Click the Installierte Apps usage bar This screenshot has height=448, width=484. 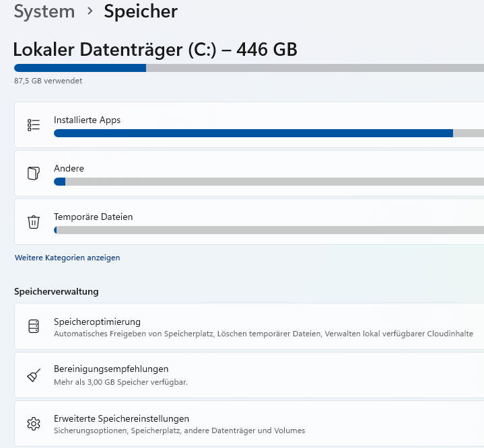(269, 133)
